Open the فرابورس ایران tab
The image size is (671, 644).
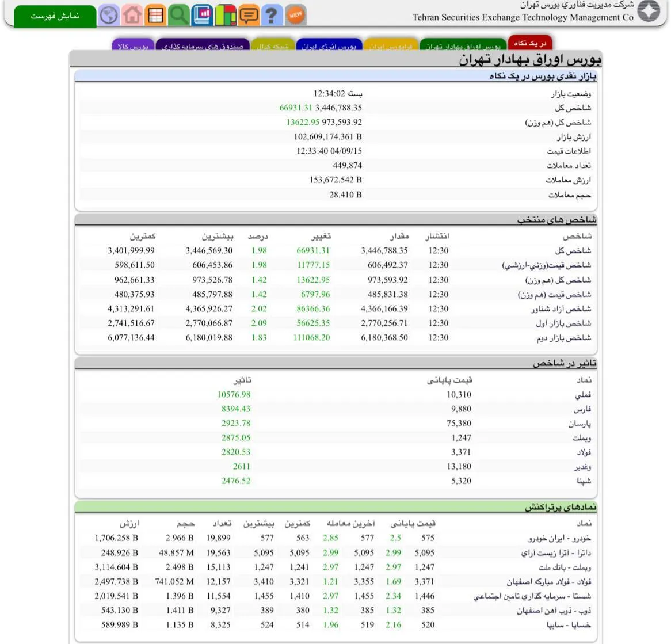(x=391, y=45)
